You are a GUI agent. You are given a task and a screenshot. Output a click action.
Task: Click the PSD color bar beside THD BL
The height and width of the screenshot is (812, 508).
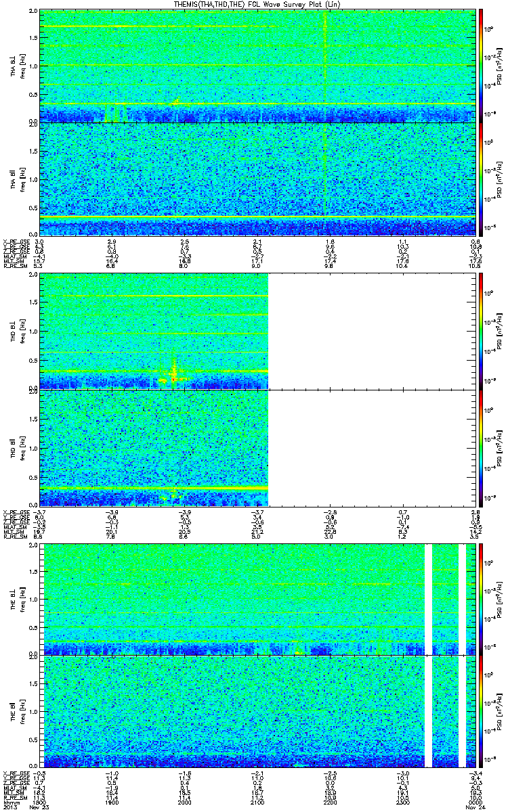[481, 330]
